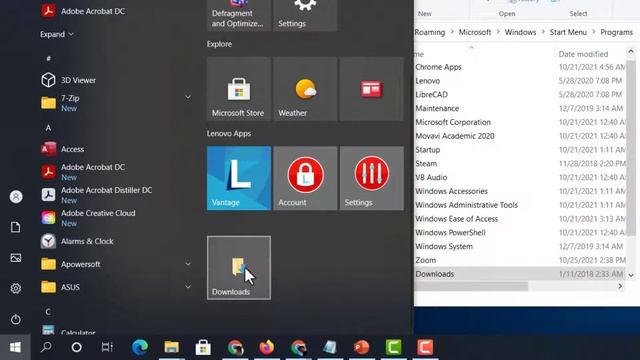Click the letter A group header

[48, 128]
